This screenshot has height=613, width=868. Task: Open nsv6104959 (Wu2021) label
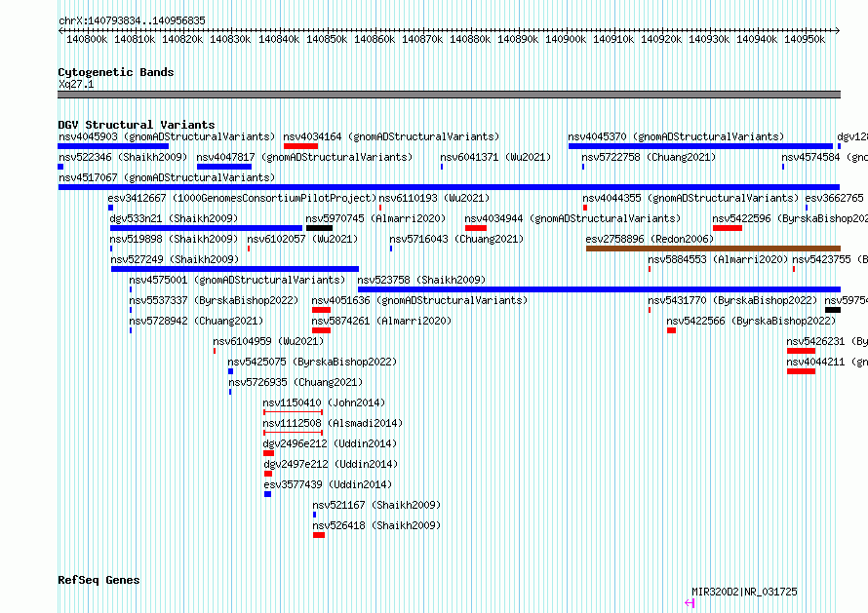point(268,341)
